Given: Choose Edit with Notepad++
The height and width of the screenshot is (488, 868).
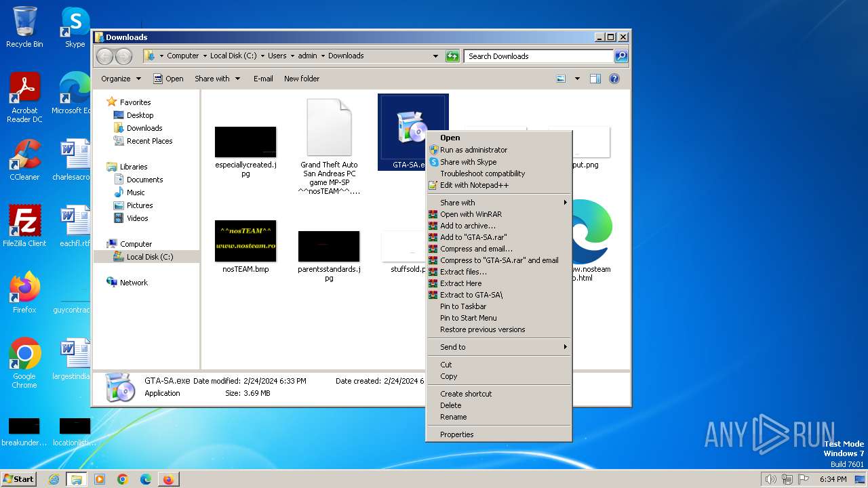Looking at the screenshot, I should tap(499, 185).
